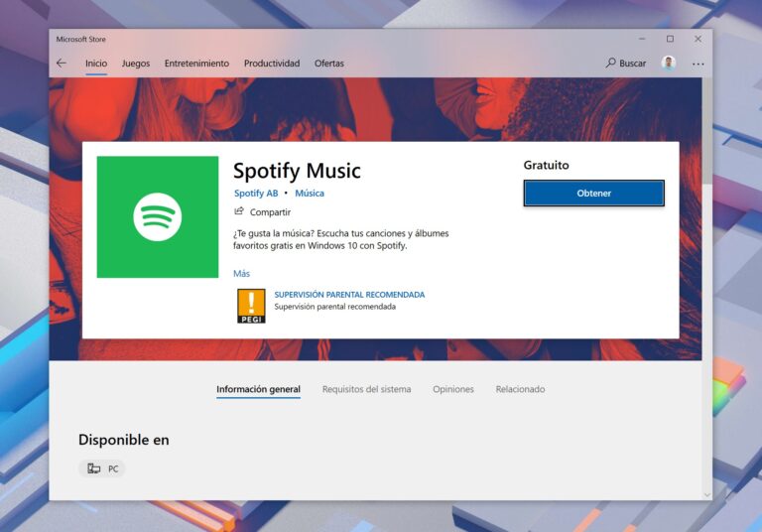The height and width of the screenshot is (532, 762).
Task: Select the Productividad tab
Action: click(x=272, y=64)
